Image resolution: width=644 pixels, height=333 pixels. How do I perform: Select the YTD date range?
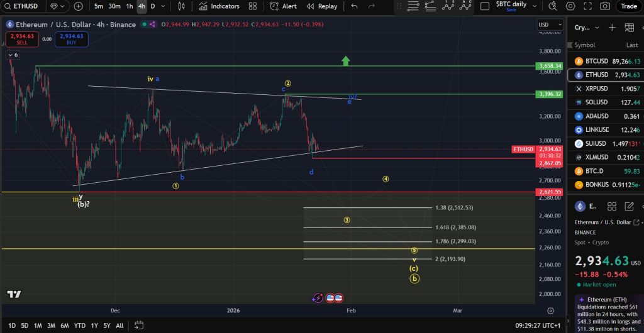click(x=80, y=325)
